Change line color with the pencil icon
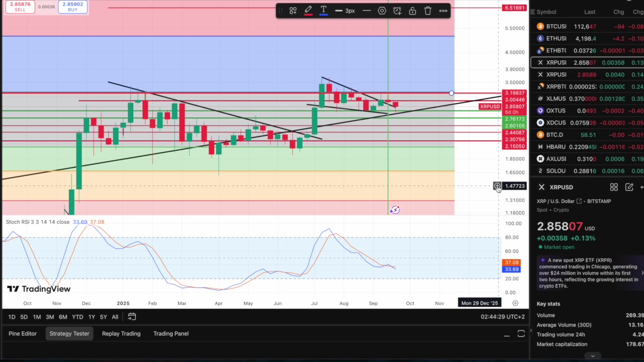 coord(308,11)
